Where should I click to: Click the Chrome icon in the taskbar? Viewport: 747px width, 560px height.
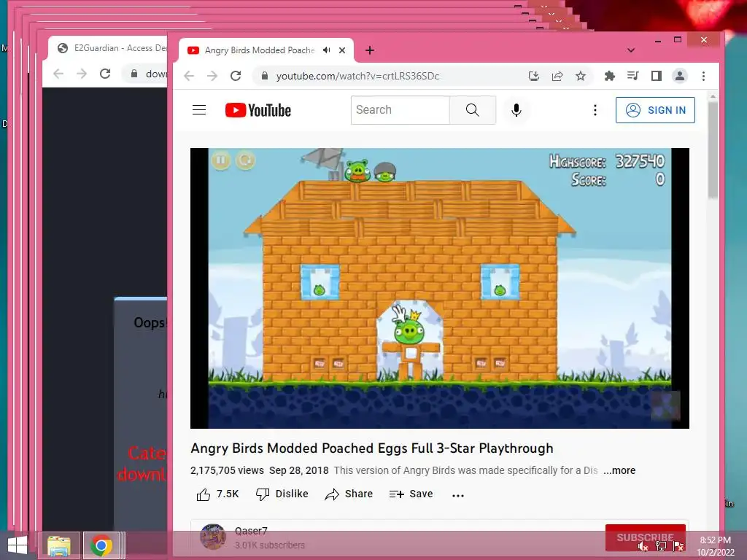click(x=101, y=545)
